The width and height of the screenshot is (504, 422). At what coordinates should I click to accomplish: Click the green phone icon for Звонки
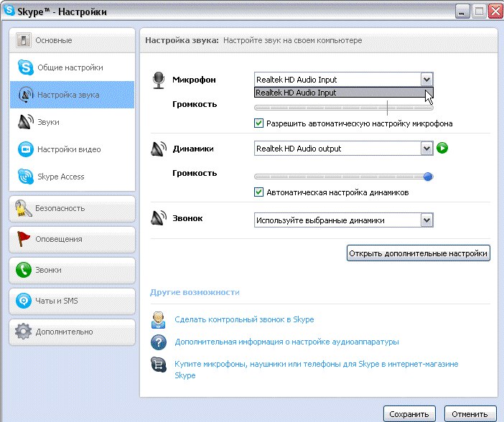24,270
